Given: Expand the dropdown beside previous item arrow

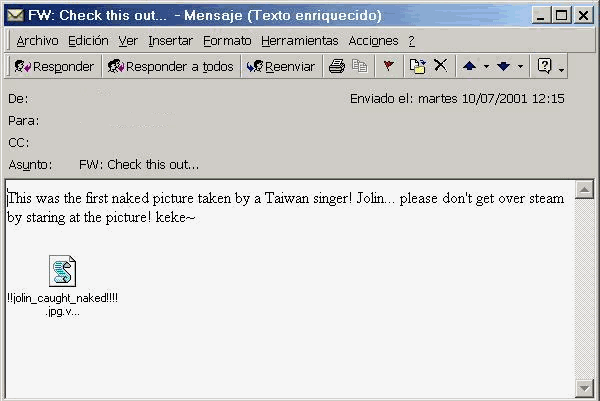Looking at the screenshot, I should (486, 67).
